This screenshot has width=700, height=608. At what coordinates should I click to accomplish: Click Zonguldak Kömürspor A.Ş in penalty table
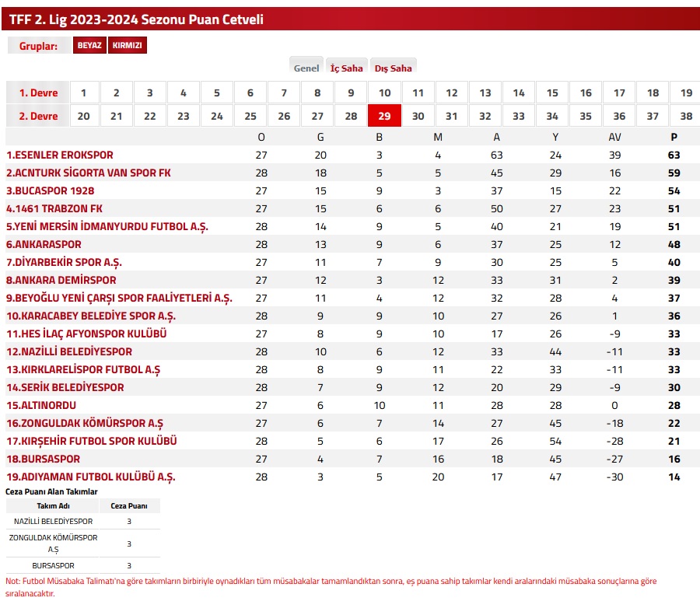53,543
